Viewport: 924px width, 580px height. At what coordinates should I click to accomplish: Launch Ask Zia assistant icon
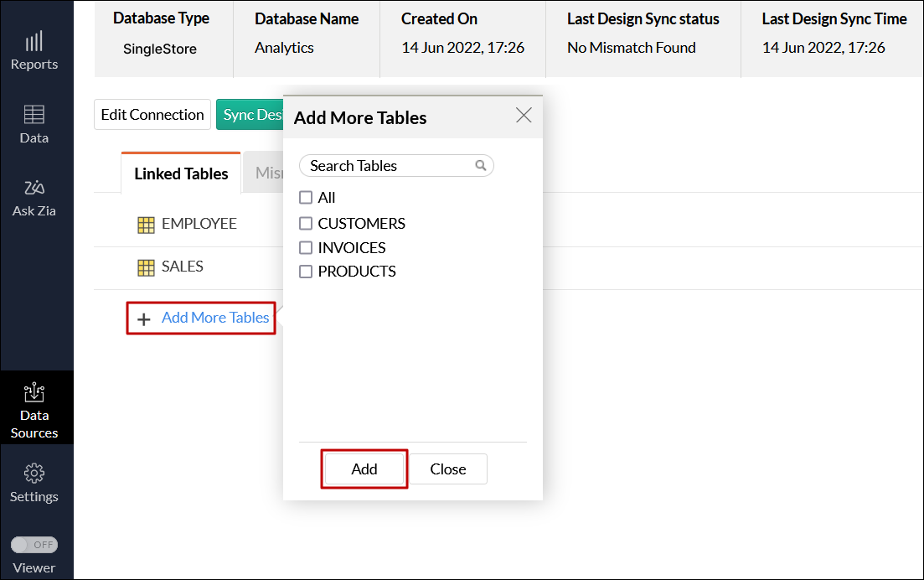tap(34, 188)
